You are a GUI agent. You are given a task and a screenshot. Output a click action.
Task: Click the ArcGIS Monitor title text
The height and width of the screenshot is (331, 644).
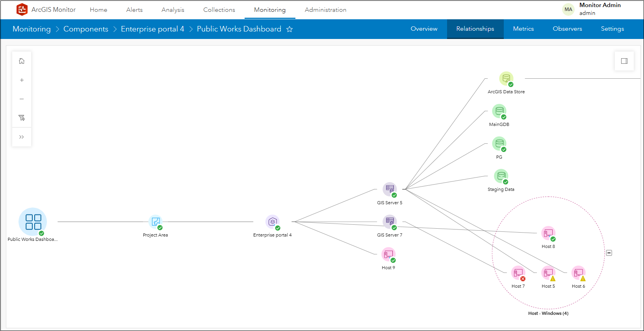coord(54,9)
